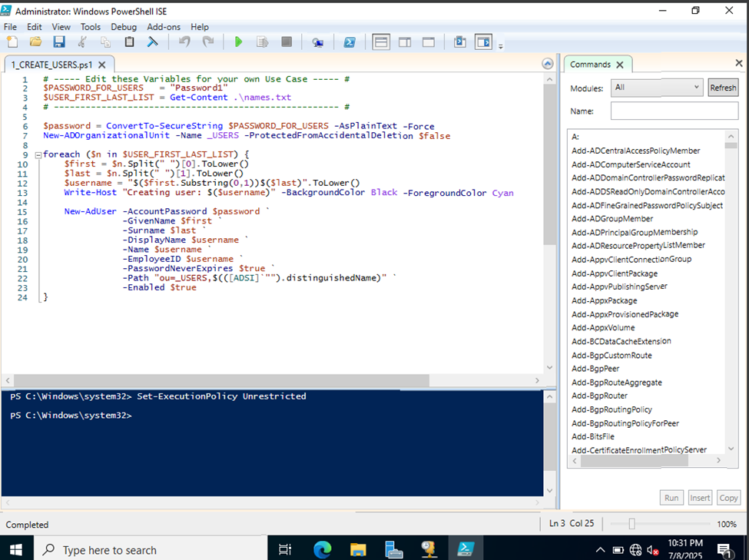Cut selection with scissors icon
Image resolution: width=749 pixels, height=560 pixels.
(82, 42)
